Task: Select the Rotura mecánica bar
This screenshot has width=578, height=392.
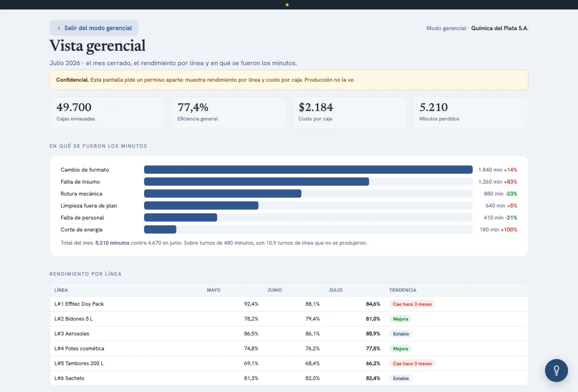Action: (x=223, y=194)
